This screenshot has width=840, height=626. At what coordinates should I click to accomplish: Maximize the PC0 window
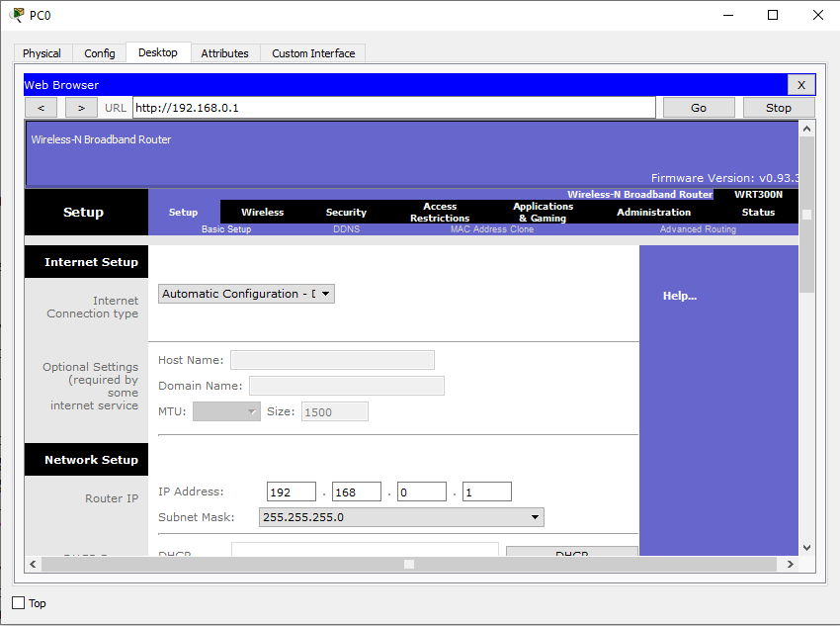(x=773, y=15)
